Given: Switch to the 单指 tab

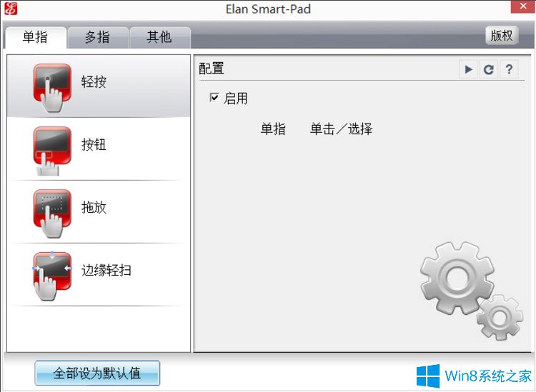Looking at the screenshot, I should pos(35,37).
